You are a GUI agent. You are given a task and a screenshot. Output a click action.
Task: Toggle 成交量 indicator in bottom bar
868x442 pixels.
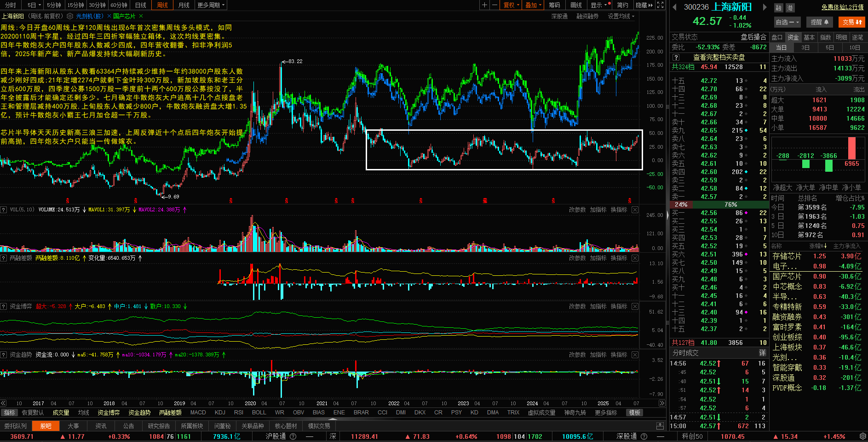pyautogui.click(x=61, y=413)
